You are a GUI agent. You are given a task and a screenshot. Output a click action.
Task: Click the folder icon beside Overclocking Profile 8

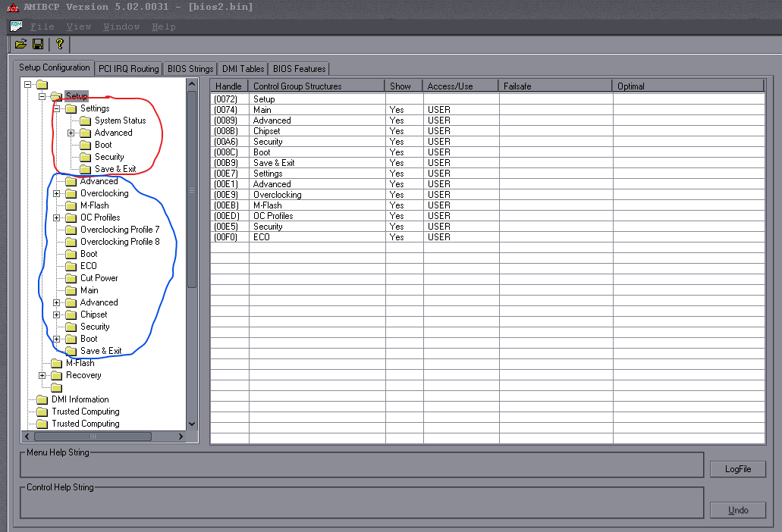coord(71,242)
